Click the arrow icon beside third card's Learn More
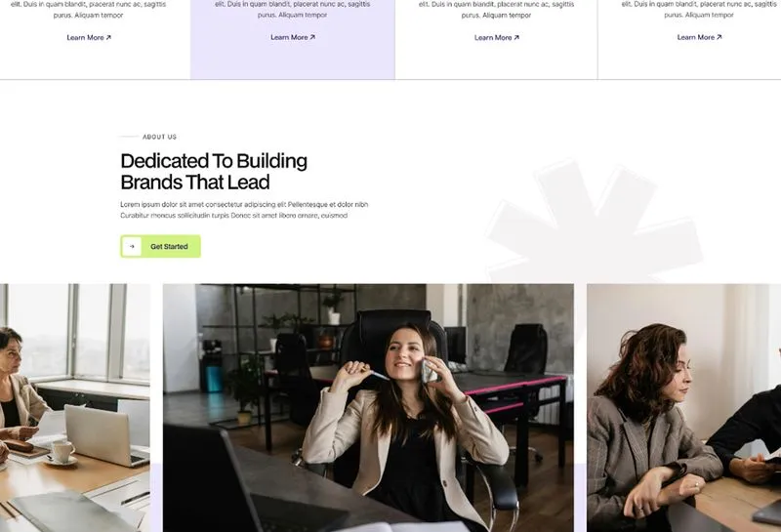Screen dimensions: 781x532 (x=516, y=37)
